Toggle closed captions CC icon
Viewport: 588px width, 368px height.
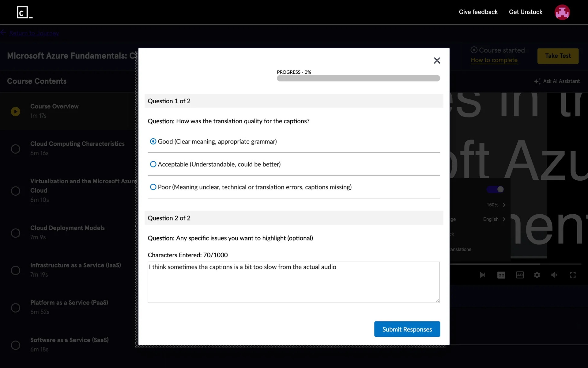501,275
